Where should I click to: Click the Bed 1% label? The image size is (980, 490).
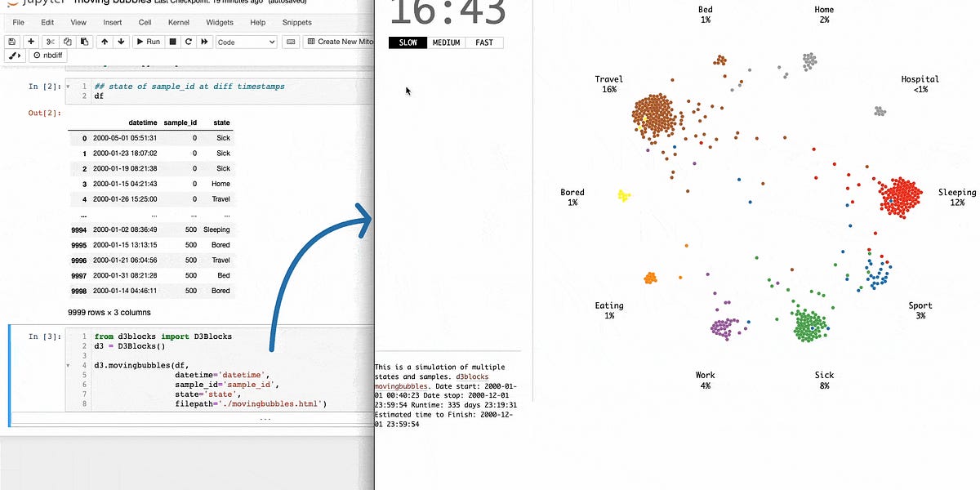[705, 14]
